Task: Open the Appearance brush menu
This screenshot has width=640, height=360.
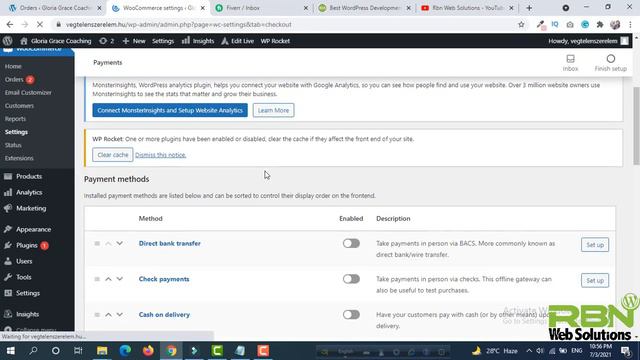Action: [8, 229]
